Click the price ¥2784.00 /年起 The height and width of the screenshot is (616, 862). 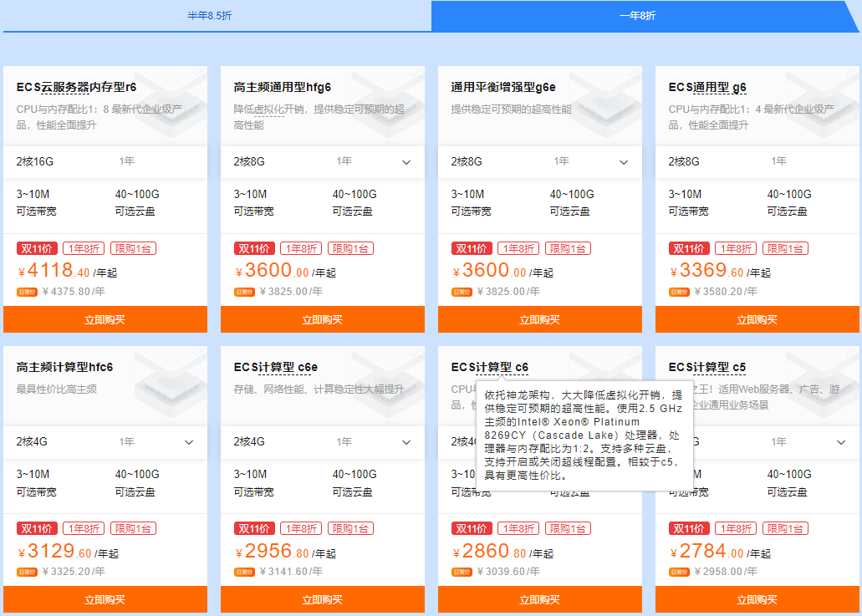tap(720, 551)
